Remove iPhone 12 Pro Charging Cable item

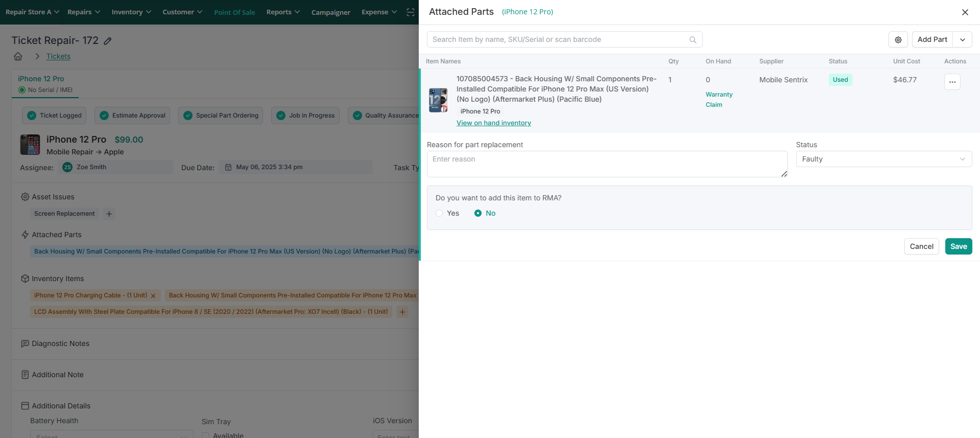pyautogui.click(x=153, y=296)
